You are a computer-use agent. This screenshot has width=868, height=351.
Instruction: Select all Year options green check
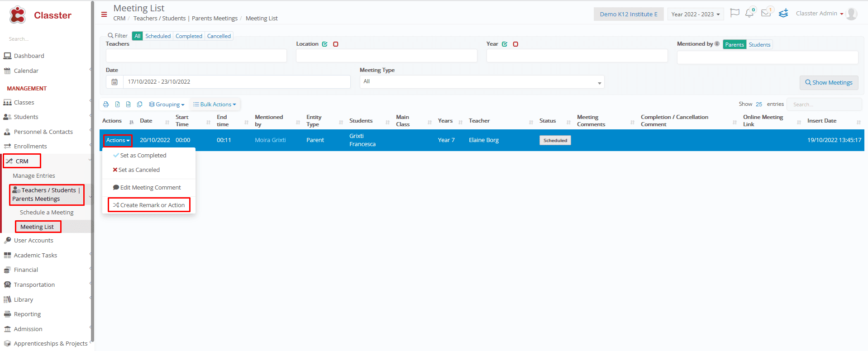click(x=505, y=44)
